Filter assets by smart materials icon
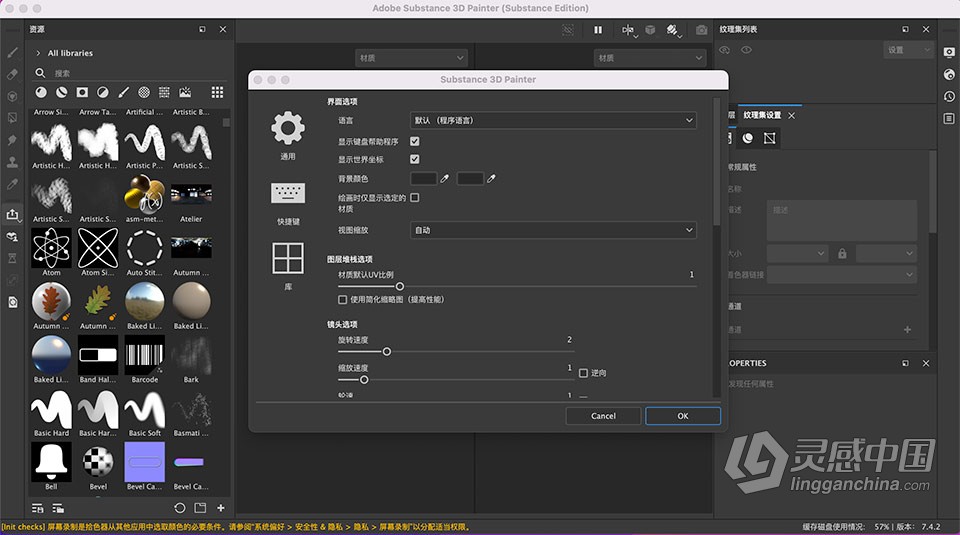The image size is (960, 535). click(62, 92)
